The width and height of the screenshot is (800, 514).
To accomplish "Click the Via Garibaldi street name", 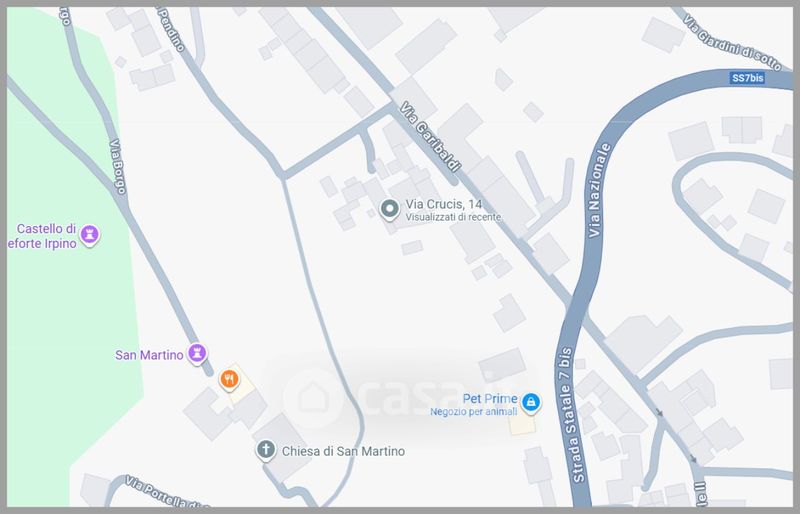I will click(x=430, y=136).
